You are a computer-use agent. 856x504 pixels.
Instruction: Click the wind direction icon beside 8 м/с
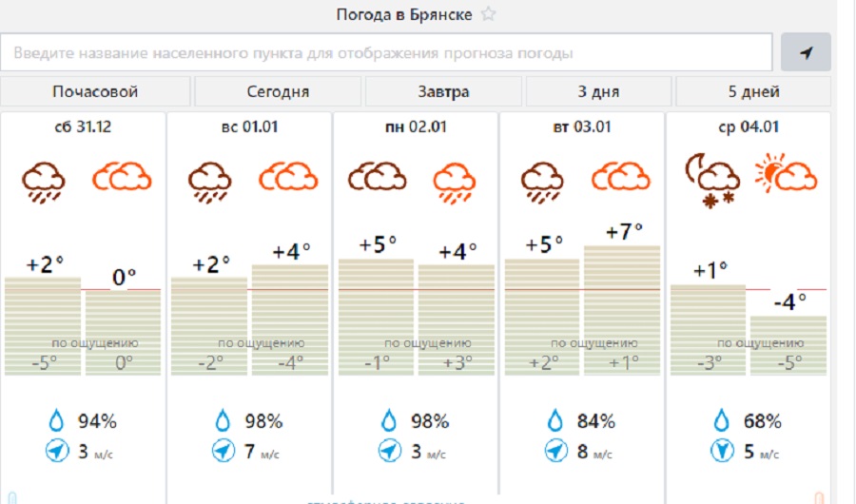pos(555,451)
